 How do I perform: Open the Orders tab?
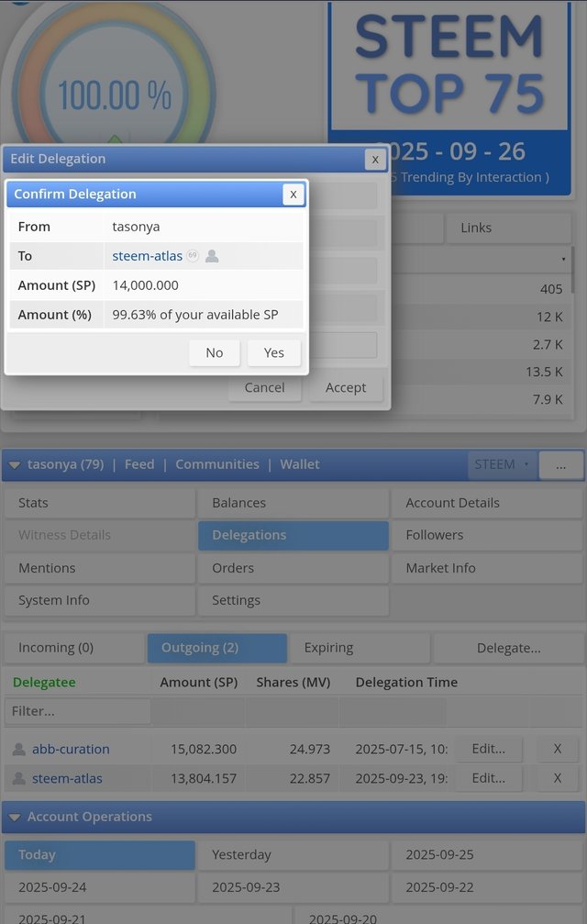click(x=293, y=568)
